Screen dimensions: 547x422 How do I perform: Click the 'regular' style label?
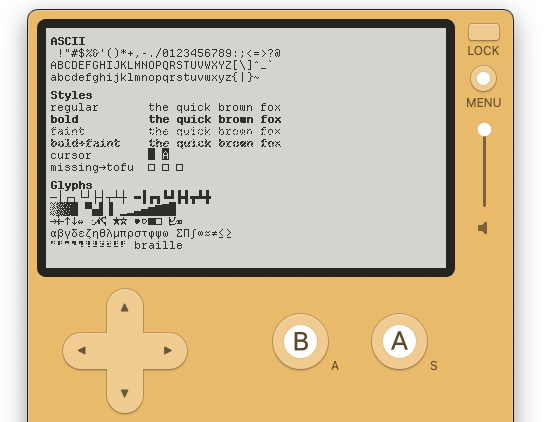tap(74, 107)
